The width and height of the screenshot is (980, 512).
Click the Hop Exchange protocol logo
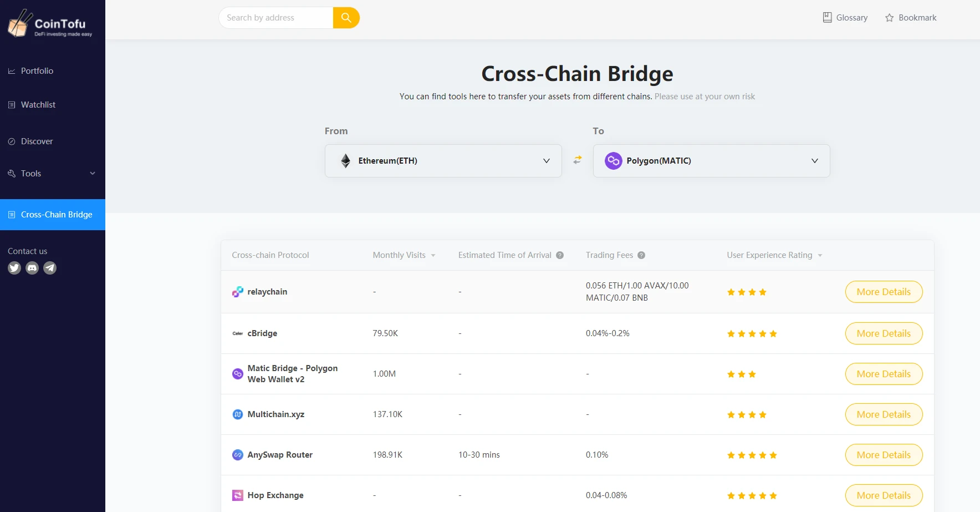pos(238,495)
